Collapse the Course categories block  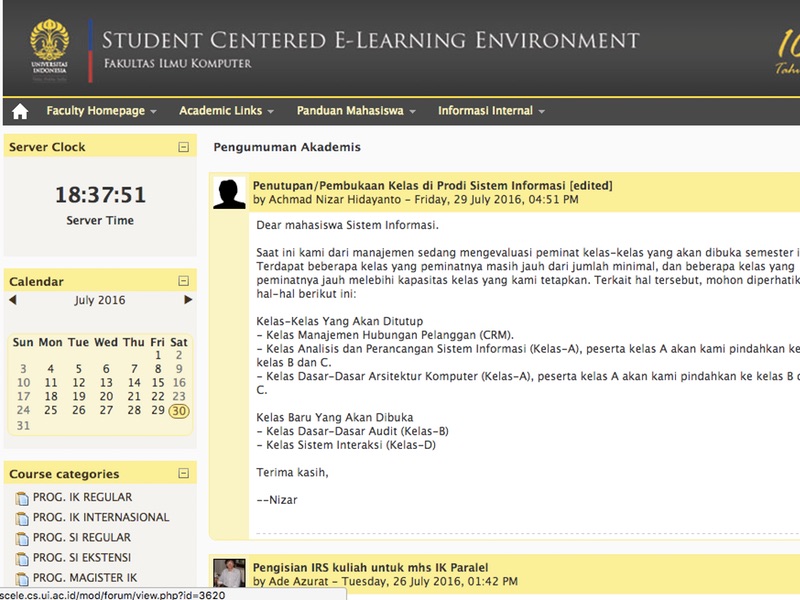pos(184,473)
